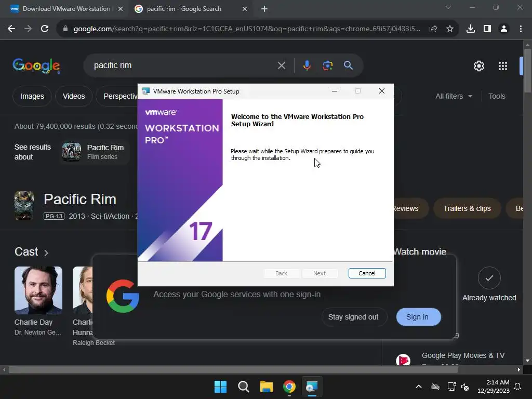Click the horizontal scrollbar at page bottom
Viewport: 532px width, 399px height.
tap(233, 369)
